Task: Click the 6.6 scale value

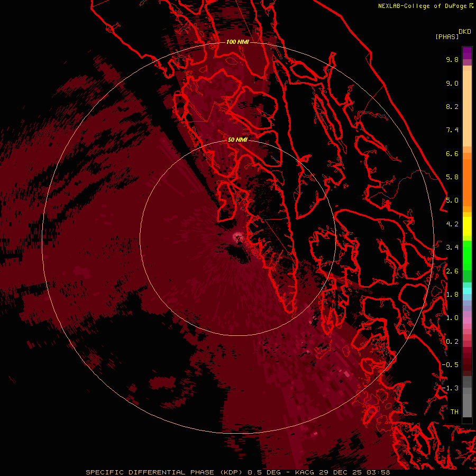Action: [x=452, y=153]
